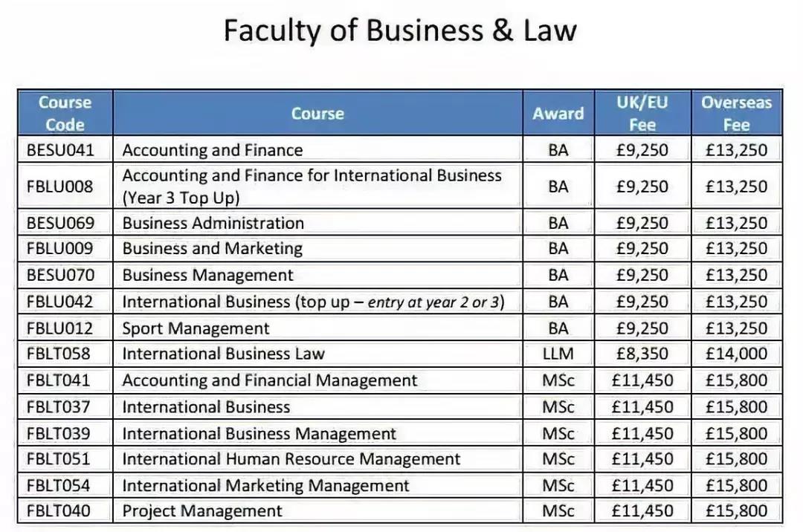This screenshot has width=803, height=532.
Task: Click course code BESU070
Action: [x=61, y=275]
